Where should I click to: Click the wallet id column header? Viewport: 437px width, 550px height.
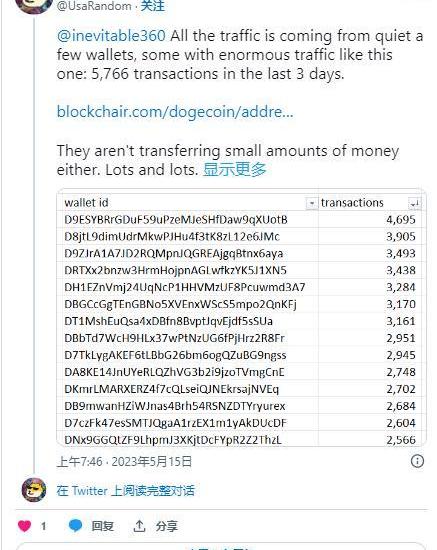[86, 203]
